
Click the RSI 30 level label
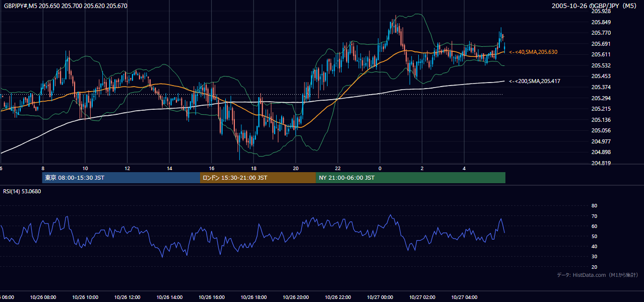click(594, 257)
